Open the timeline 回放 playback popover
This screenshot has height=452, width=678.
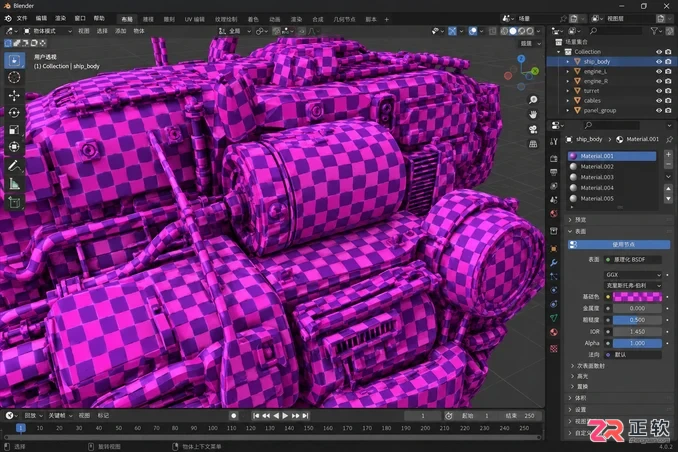tap(33, 416)
